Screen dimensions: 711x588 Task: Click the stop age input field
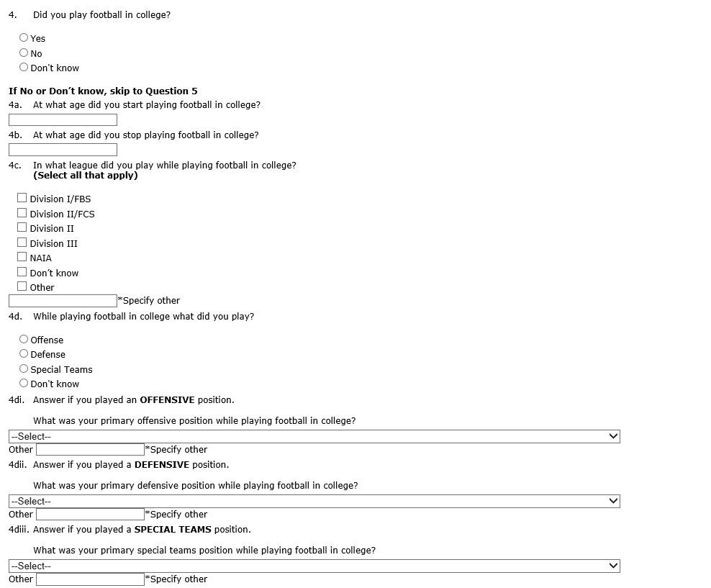coord(63,150)
